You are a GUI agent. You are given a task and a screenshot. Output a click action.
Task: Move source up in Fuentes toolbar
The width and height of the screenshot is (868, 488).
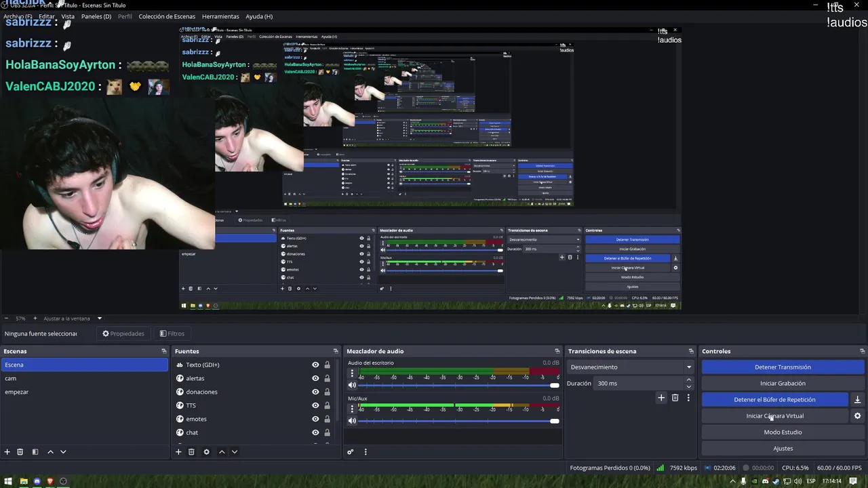222,452
